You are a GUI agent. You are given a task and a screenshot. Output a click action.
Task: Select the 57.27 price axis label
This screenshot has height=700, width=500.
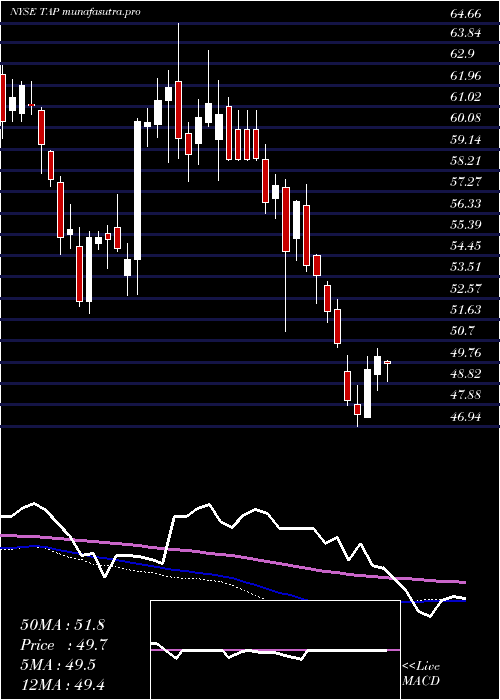click(466, 182)
